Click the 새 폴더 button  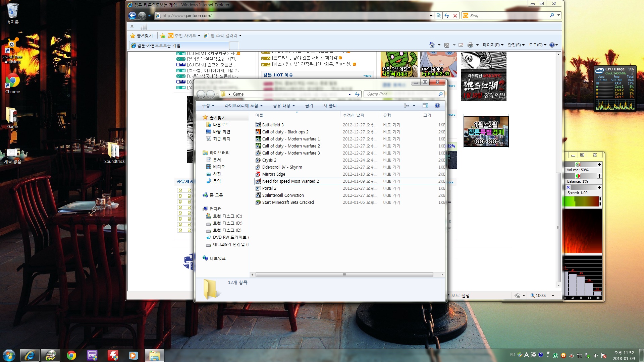tap(330, 106)
